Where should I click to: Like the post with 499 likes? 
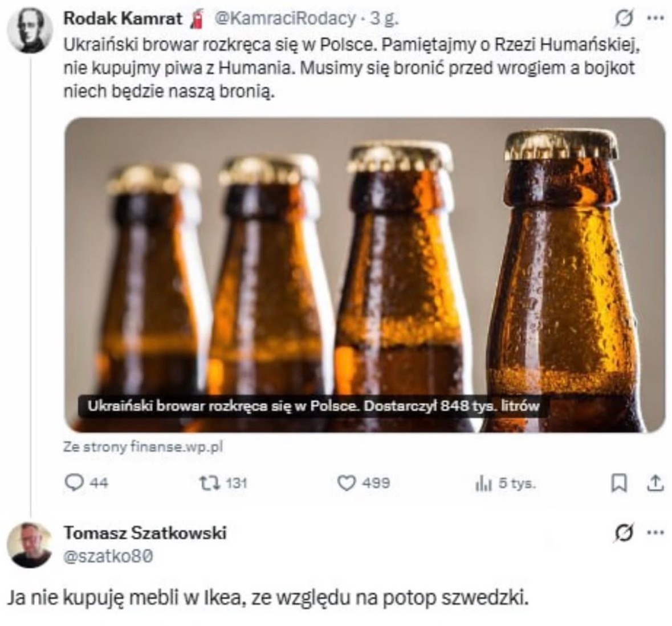[347, 483]
